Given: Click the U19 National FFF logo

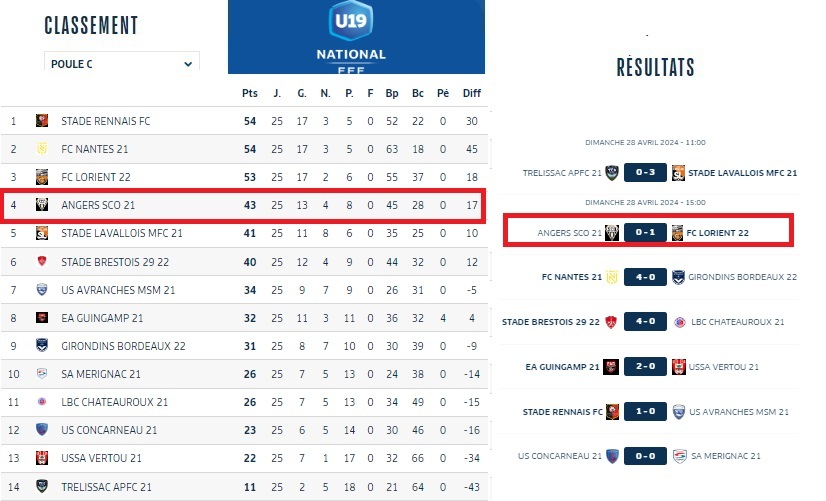Looking at the screenshot, I should pyautogui.click(x=356, y=37).
